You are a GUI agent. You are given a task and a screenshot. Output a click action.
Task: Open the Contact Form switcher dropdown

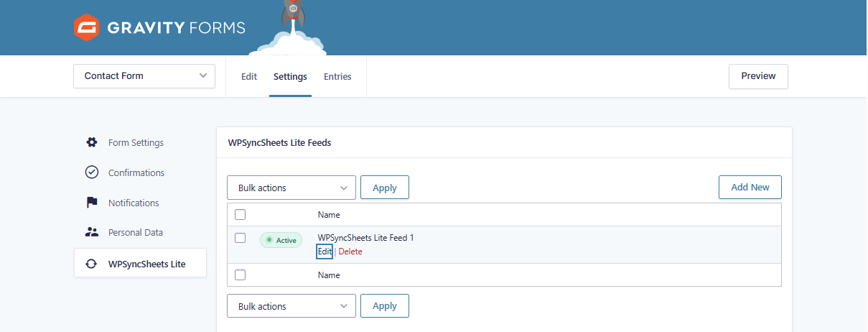pyautogui.click(x=144, y=76)
